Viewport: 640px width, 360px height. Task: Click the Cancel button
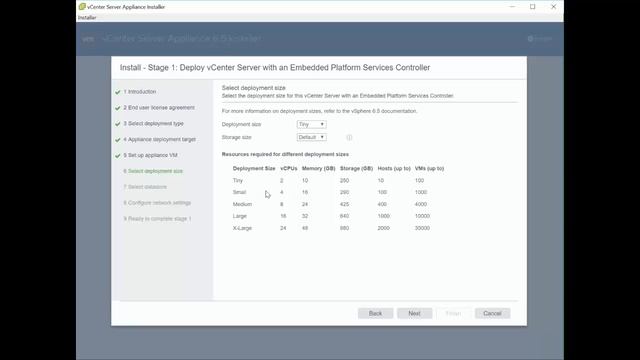(x=492, y=313)
